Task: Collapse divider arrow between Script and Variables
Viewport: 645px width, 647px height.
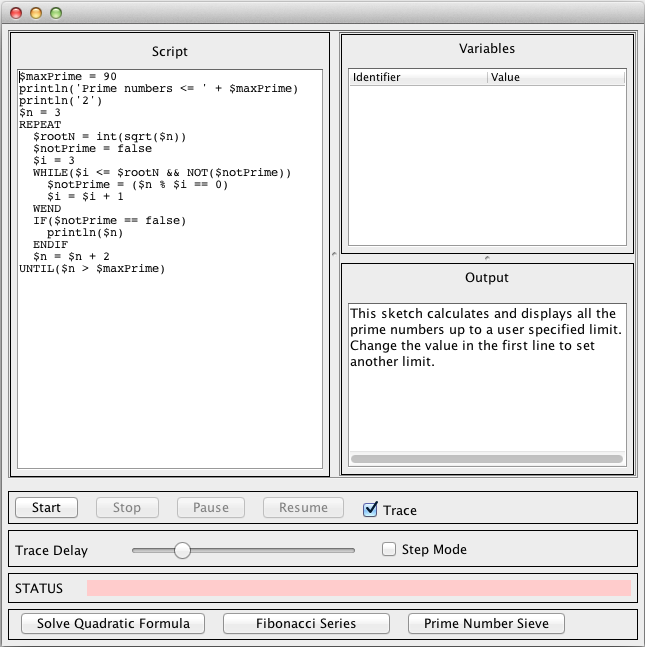Action: coord(334,254)
